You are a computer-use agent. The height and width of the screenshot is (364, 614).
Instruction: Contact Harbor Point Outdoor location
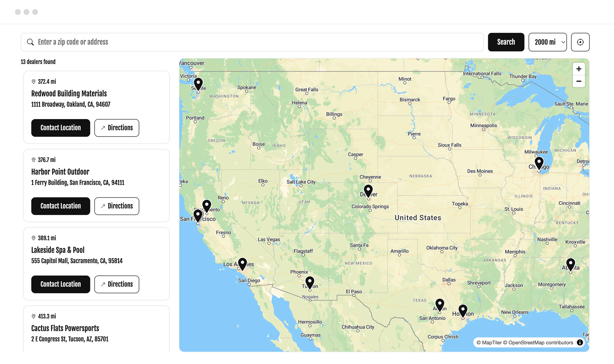[x=61, y=206]
